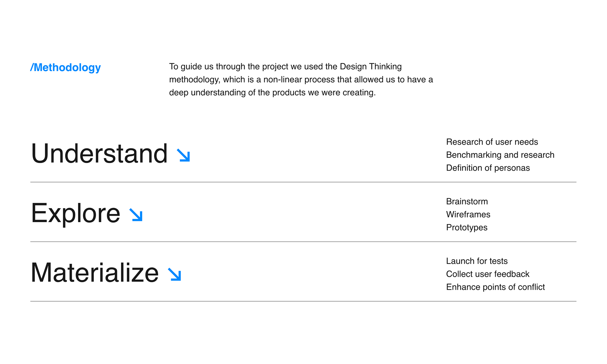Choose the Prototypes list entry
The image size is (607, 364).
point(467,227)
